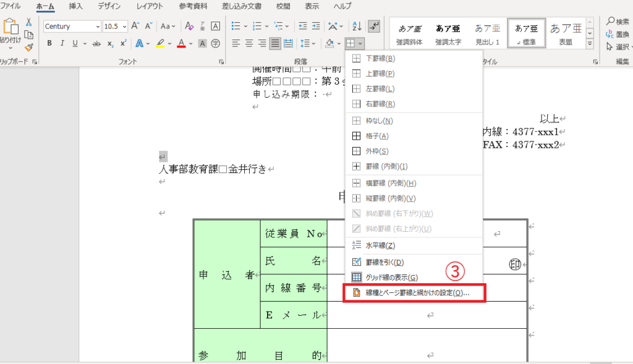Select 線種とページ罫線と網かけの設定(O) menu item
The image size is (633, 364).
[x=414, y=292]
